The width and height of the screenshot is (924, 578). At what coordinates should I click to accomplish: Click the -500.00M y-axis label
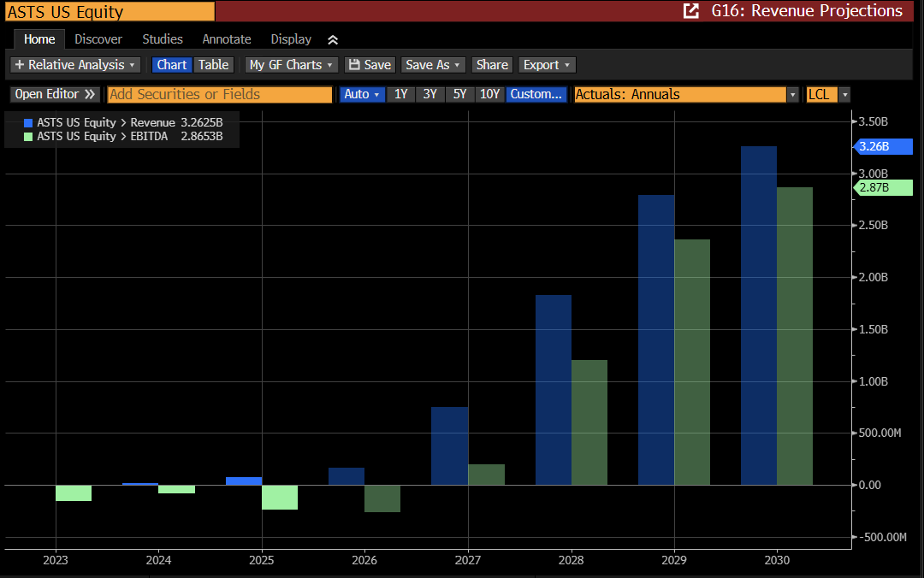882,537
